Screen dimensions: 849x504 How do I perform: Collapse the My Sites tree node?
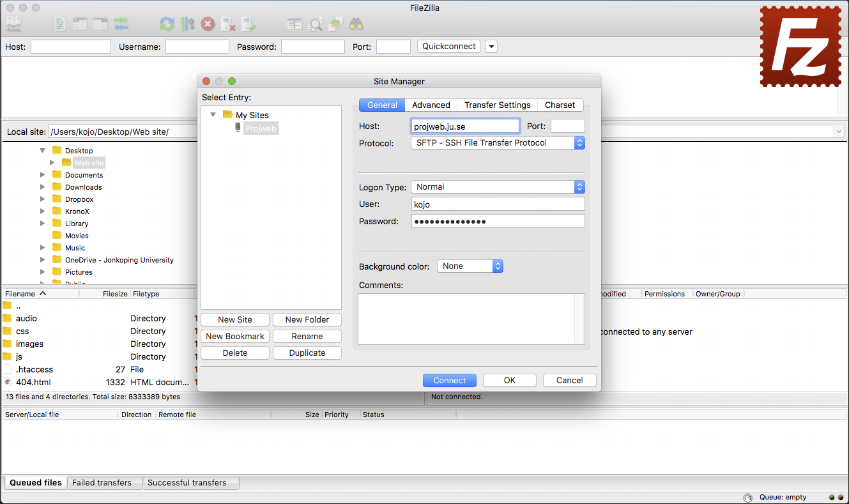(213, 115)
